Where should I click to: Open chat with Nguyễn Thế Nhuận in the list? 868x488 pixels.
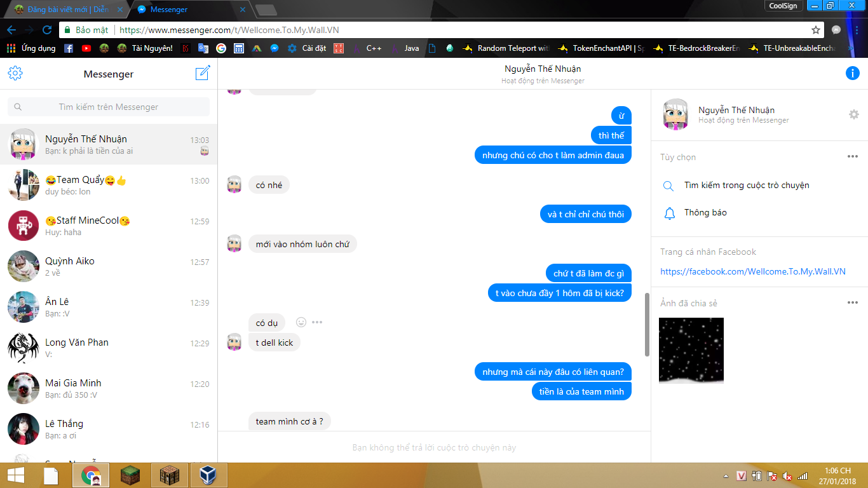tap(109, 144)
